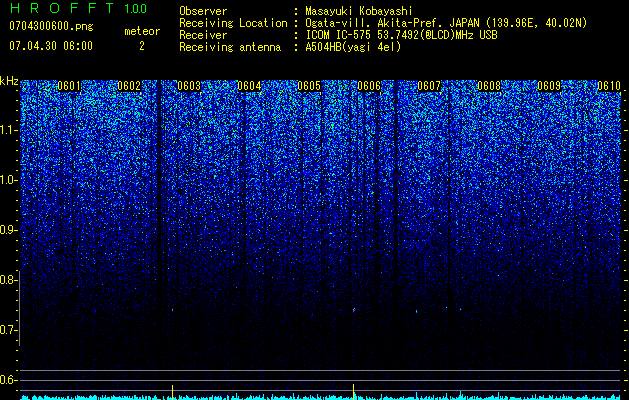This screenshot has width=629, height=400.
Task: Click the 0609 time marker
Action: (x=549, y=86)
